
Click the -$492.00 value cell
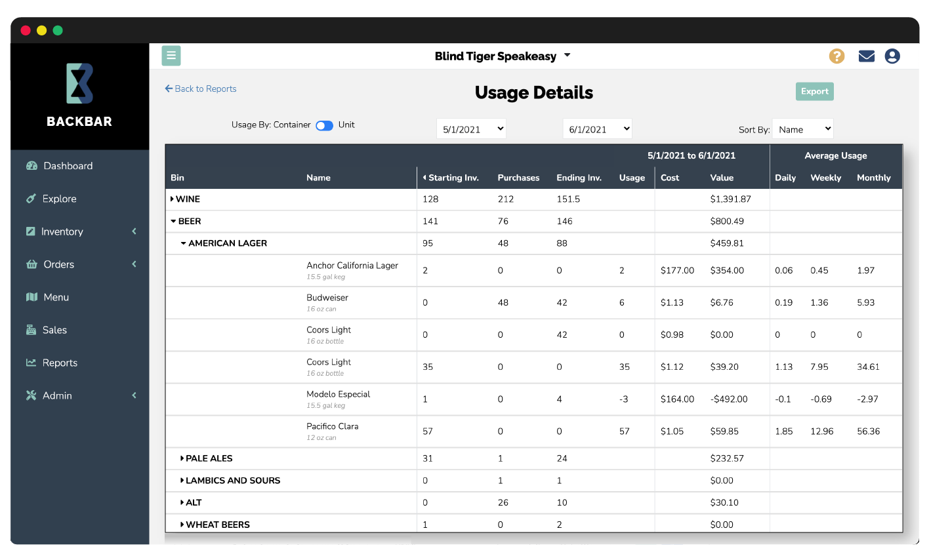[728, 399]
